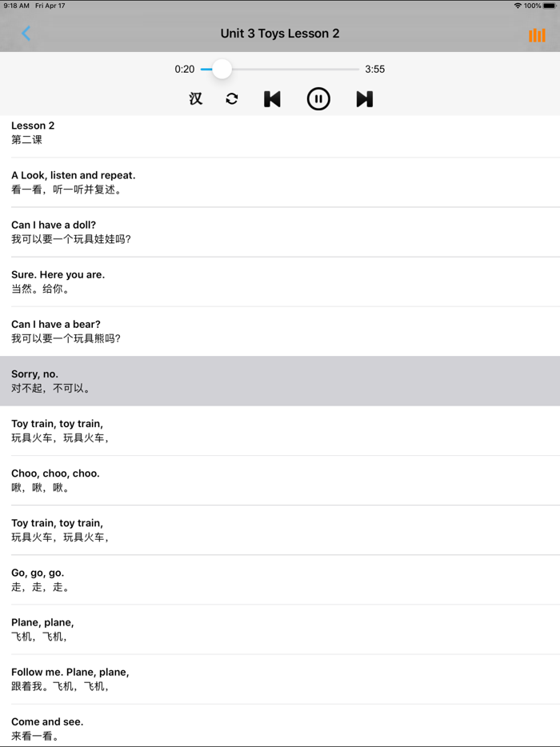
Task: Tap the "Go, go, go." sentence
Action: (38, 579)
